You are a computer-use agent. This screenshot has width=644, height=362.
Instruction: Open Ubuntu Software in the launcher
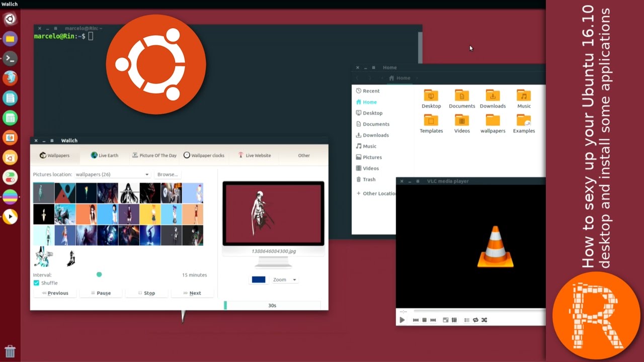tap(10, 157)
